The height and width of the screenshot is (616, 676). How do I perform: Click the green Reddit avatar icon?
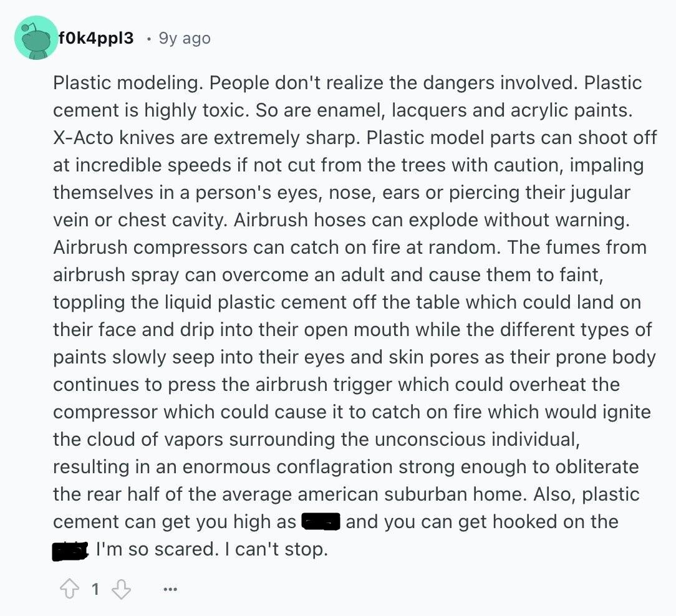coord(36,38)
